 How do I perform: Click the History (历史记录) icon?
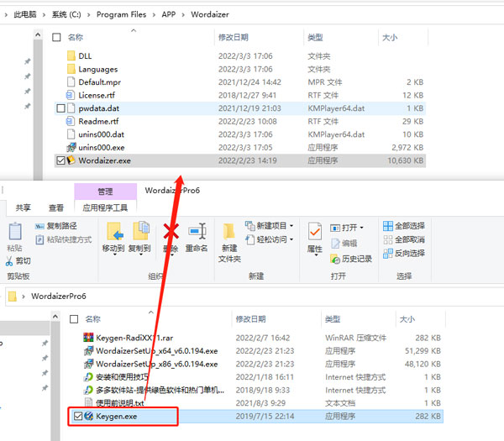click(335, 259)
